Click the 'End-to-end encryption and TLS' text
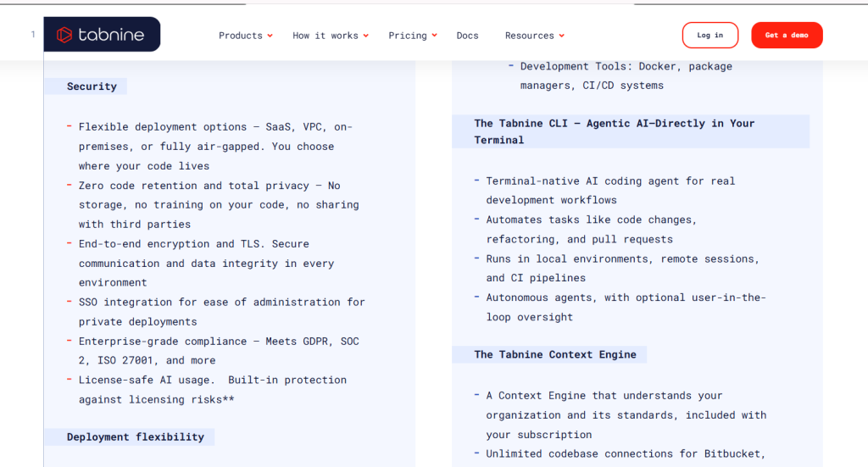This screenshot has width=868, height=467. click(206, 263)
